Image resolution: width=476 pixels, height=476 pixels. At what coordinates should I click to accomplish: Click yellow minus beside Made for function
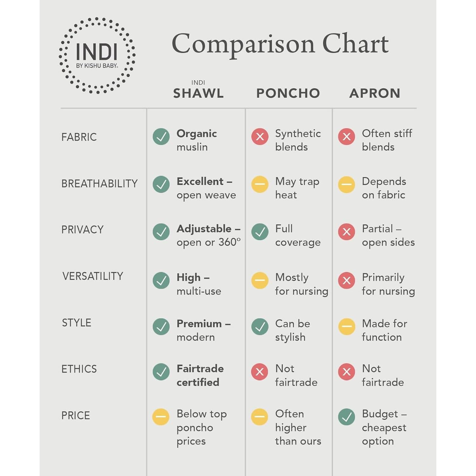[x=347, y=327]
